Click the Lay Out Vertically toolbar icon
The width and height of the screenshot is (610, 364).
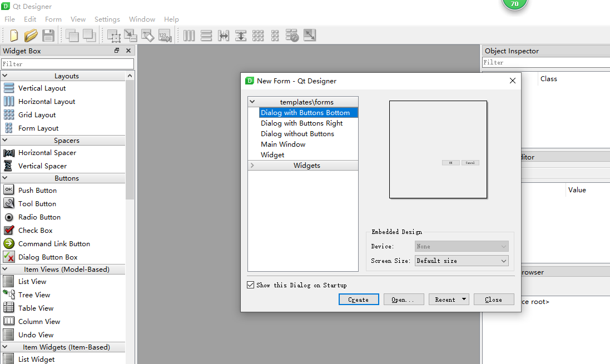pos(206,35)
